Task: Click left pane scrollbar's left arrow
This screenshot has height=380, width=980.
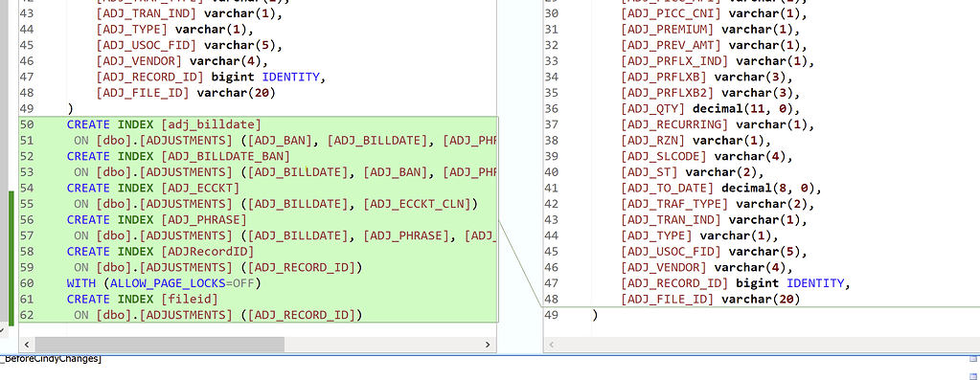Action: 27,345
